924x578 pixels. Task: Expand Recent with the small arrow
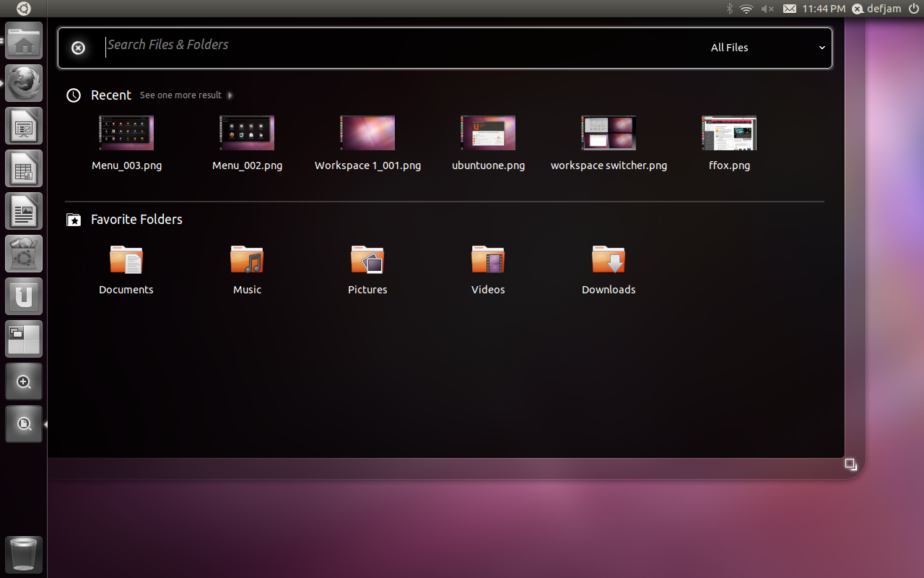pyautogui.click(x=230, y=95)
